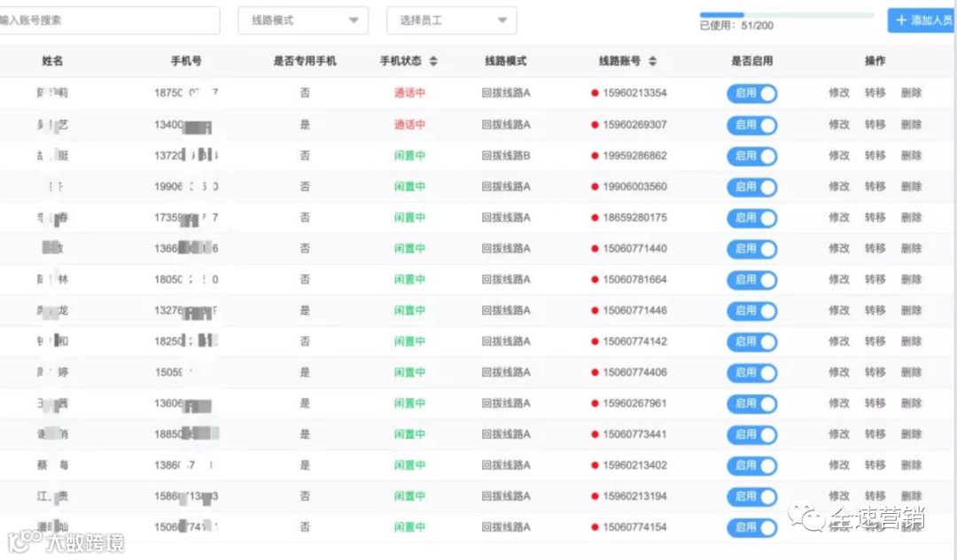Click 转移 for account 15060773441

(875, 434)
